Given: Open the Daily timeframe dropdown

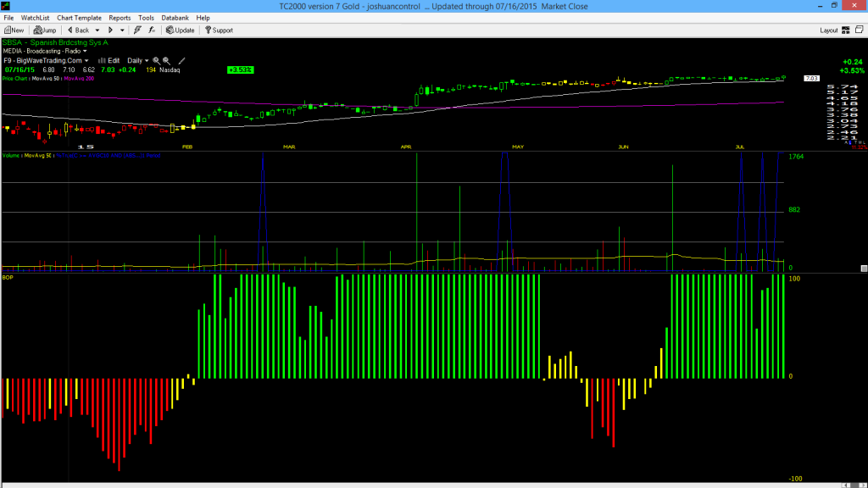Looking at the screenshot, I should tap(138, 60).
